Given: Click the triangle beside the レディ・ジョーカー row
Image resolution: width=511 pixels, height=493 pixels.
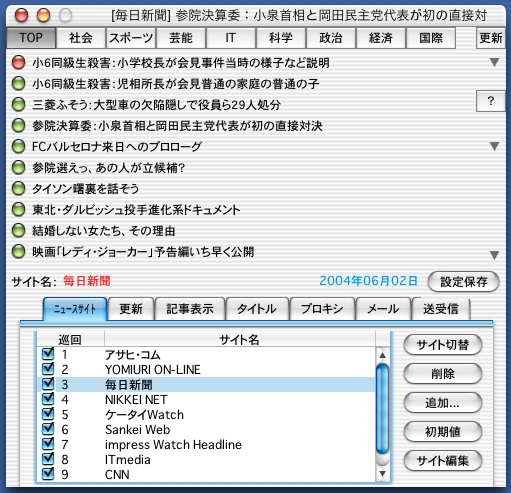Looking at the screenshot, I should pyautogui.click(x=495, y=255).
